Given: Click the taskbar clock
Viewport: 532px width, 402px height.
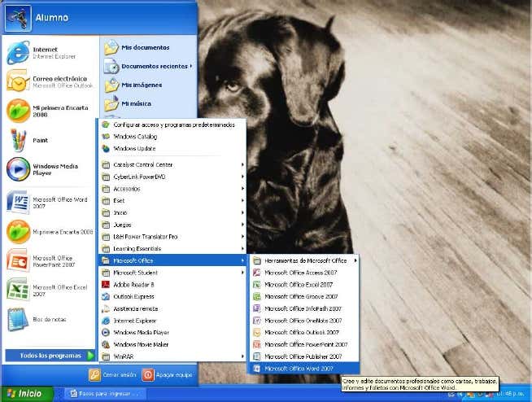Looking at the screenshot, I should pos(511,394).
